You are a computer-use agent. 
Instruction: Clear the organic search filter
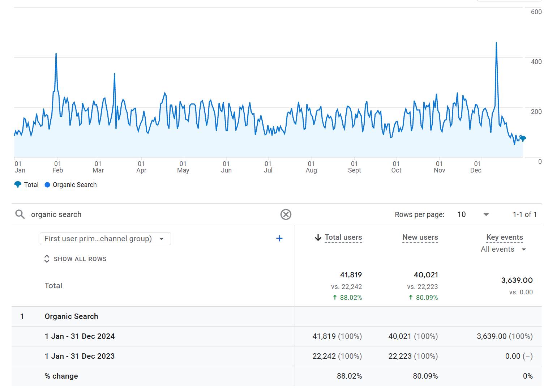[286, 214]
